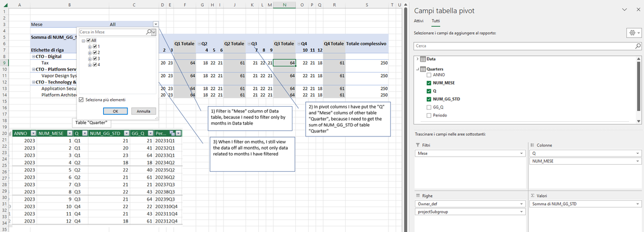Open the NUM_GG_STD column filter button
Viewport: 644px width, 232px height.
(125, 133)
